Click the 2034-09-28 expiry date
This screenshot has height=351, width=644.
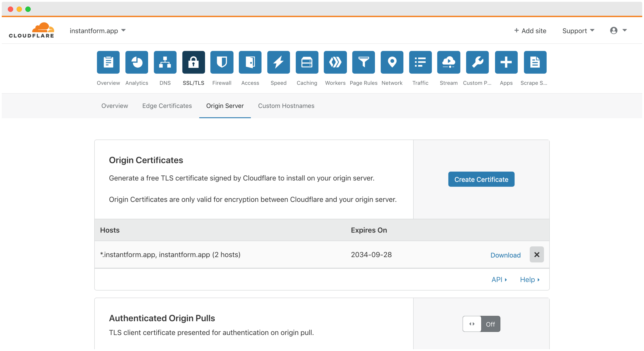click(371, 255)
